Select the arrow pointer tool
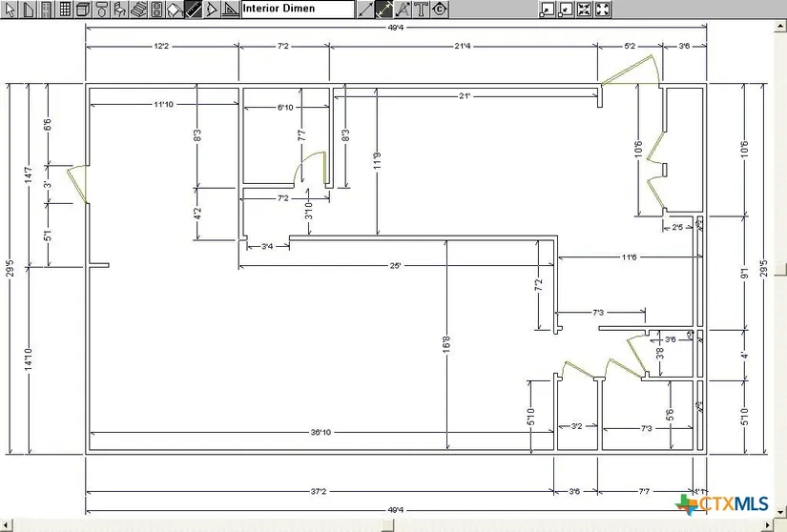Image resolution: width=787 pixels, height=532 pixels. (x=10, y=10)
